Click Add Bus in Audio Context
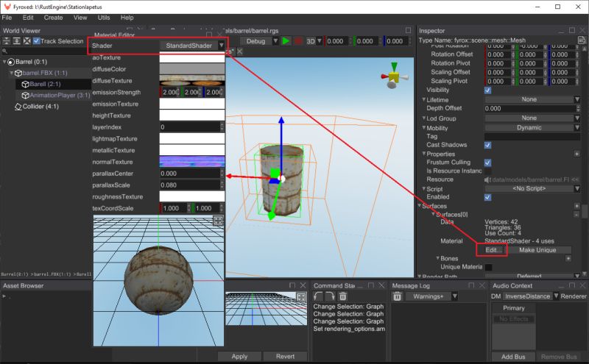This screenshot has height=364, width=589. point(513,357)
